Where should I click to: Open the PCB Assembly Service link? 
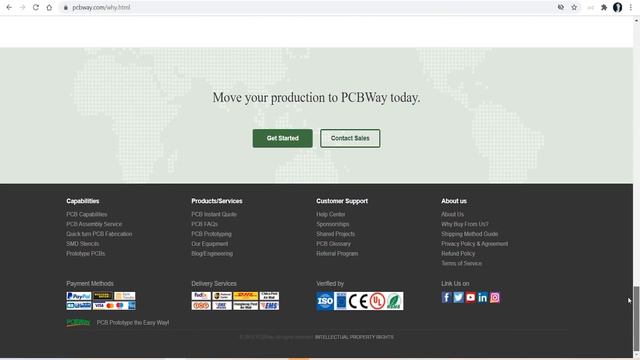click(94, 224)
